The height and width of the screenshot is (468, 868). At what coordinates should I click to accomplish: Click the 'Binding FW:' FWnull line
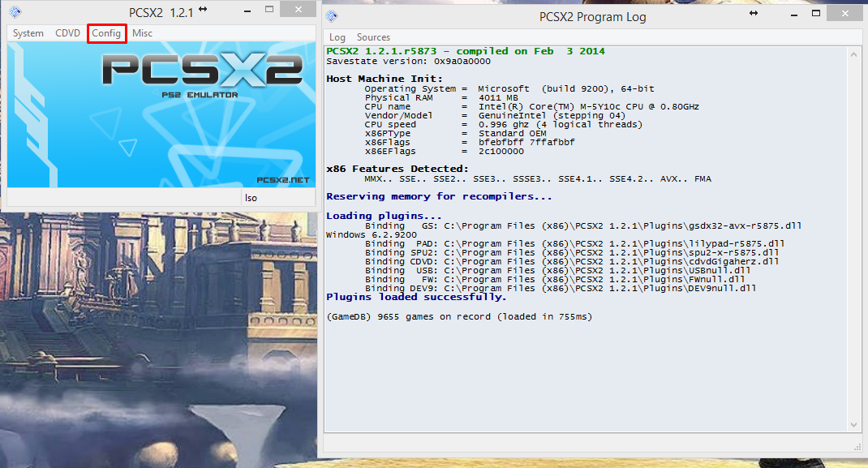(x=555, y=279)
